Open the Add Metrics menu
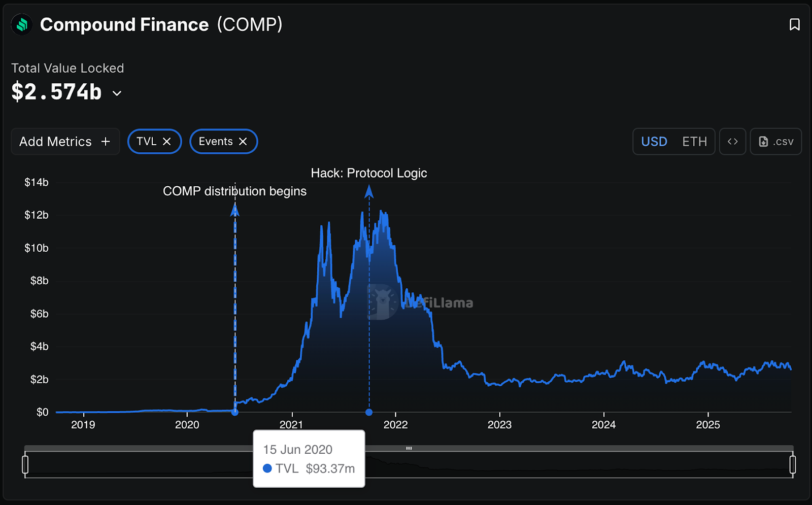The height and width of the screenshot is (505, 812). tap(65, 142)
